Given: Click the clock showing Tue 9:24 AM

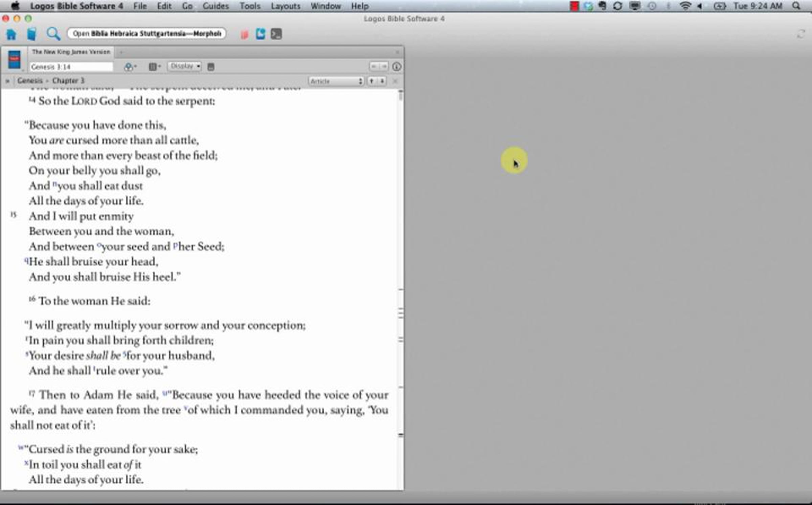Looking at the screenshot, I should 758,6.
